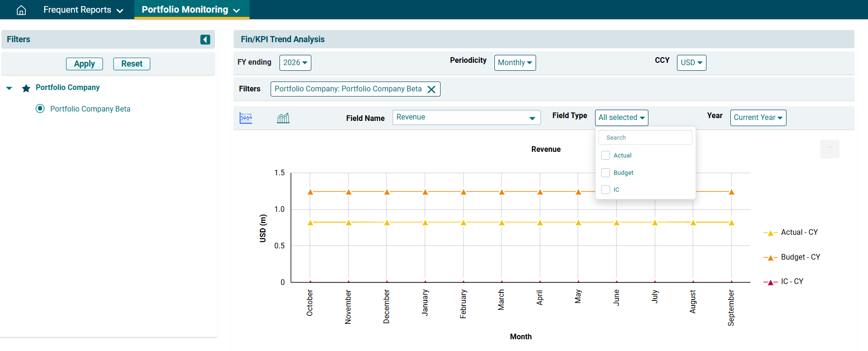Viewport: 868px width, 351px height.
Task: Select Portfolio Company Beta radio button
Action: [40, 109]
